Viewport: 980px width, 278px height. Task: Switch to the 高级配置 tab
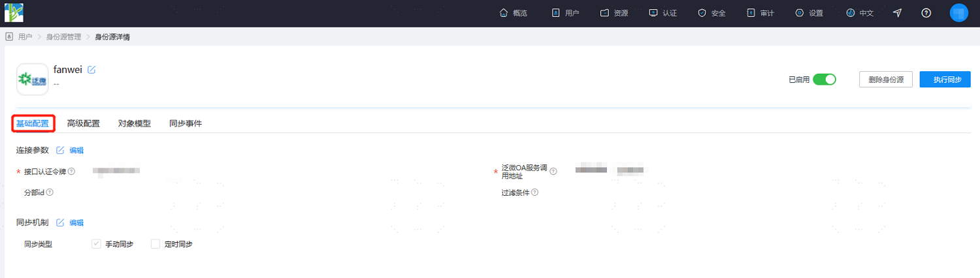[x=84, y=123]
